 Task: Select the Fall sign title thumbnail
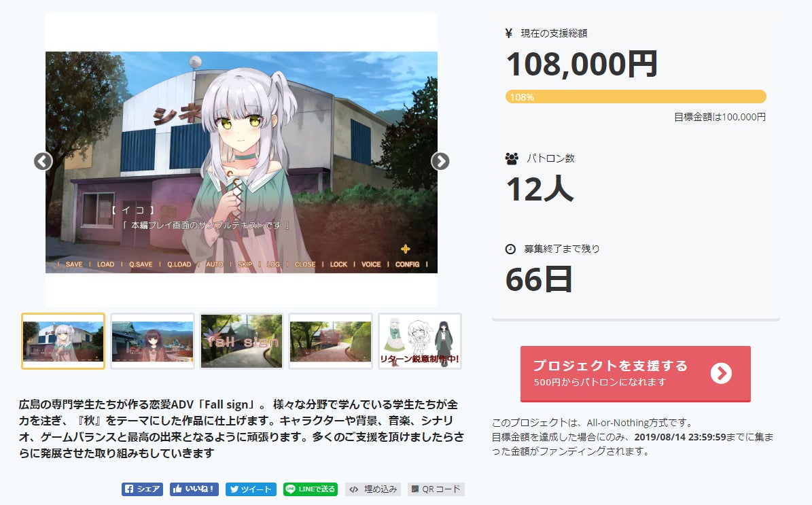tap(241, 341)
